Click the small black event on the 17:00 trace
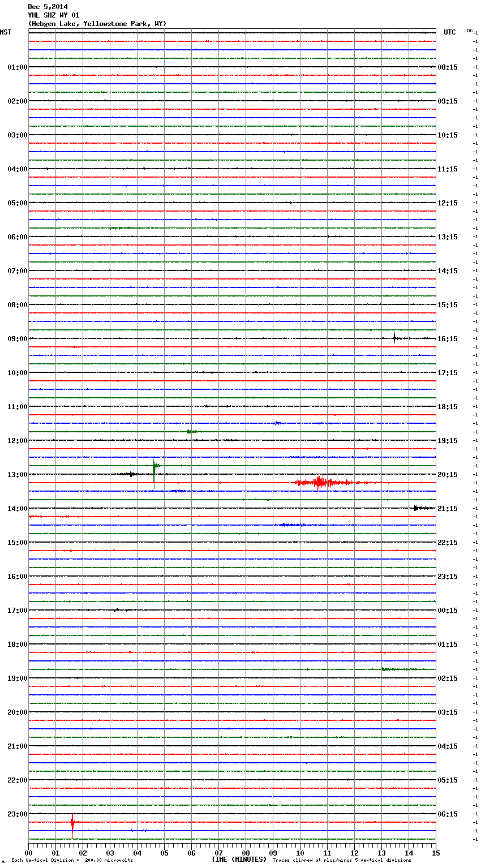This screenshot has width=481, height=868. 117,610
